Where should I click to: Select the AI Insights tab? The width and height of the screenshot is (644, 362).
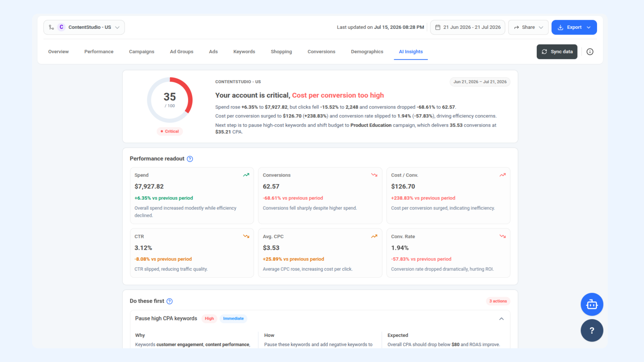coord(411,52)
